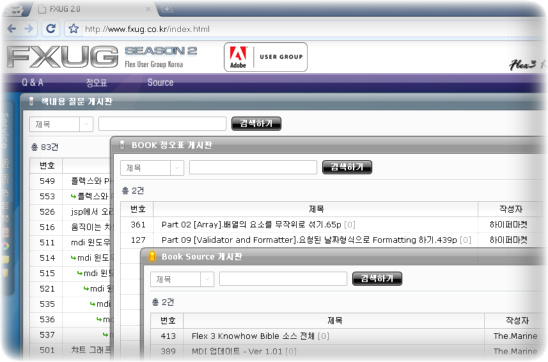Click 검색하기 button in BOOK 정오표 window

(347, 167)
